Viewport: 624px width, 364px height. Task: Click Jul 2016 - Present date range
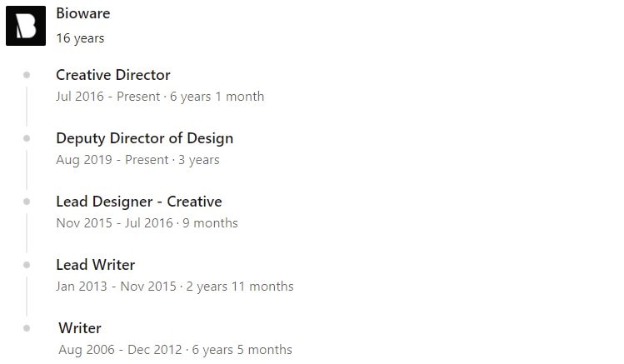[107, 97]
